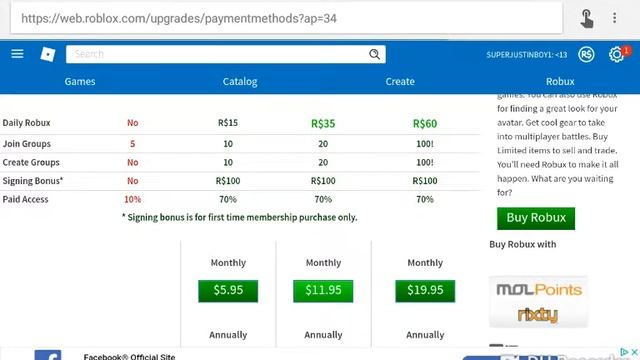This screenshot has height=360, width=640.
Task: Click the Facebook logo in ad
Action: (48, 355)
